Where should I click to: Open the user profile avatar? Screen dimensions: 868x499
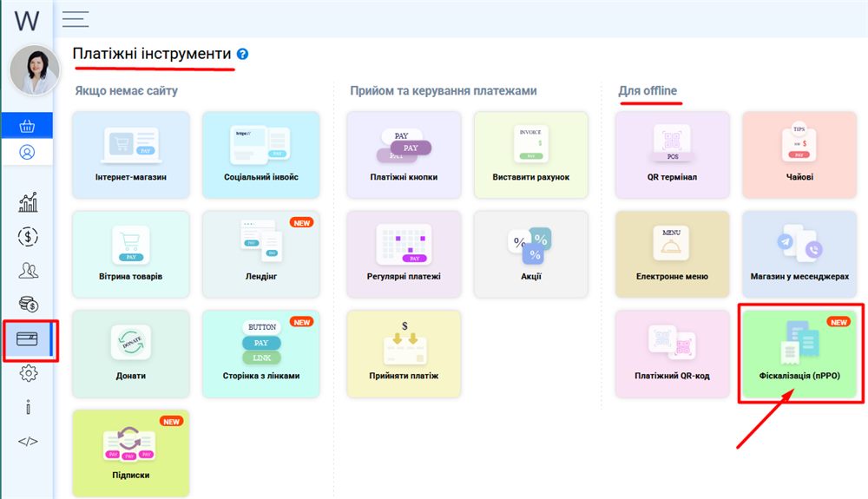35,70
